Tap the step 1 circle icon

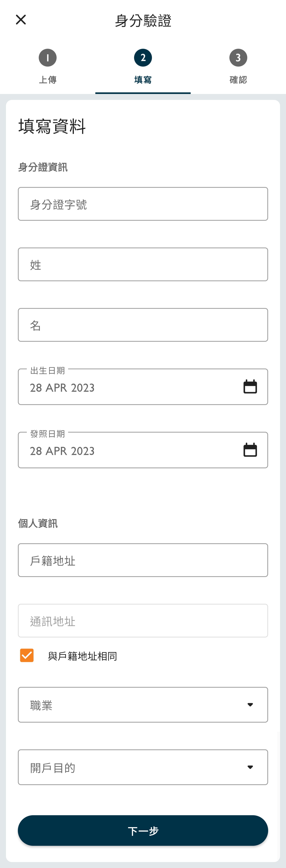[x=47, y=58]
